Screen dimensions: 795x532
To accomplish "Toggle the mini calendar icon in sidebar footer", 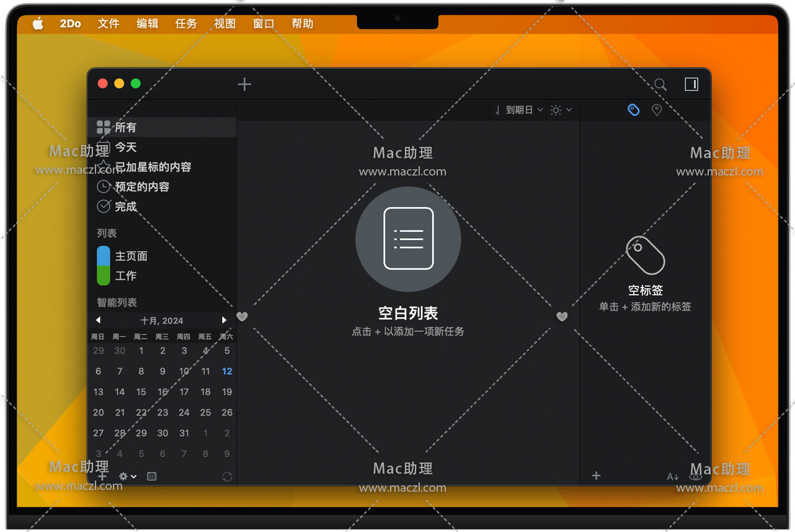I will [151, 476].
